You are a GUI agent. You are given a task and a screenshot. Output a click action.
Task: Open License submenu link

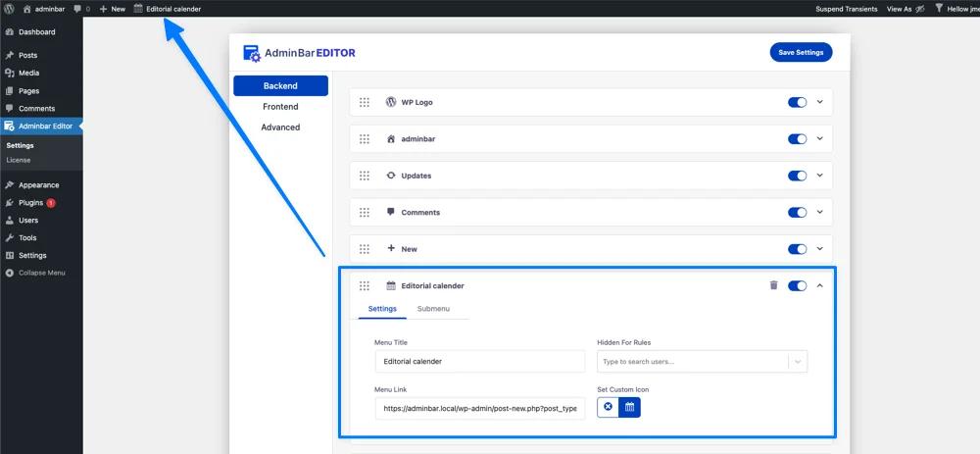18,160
